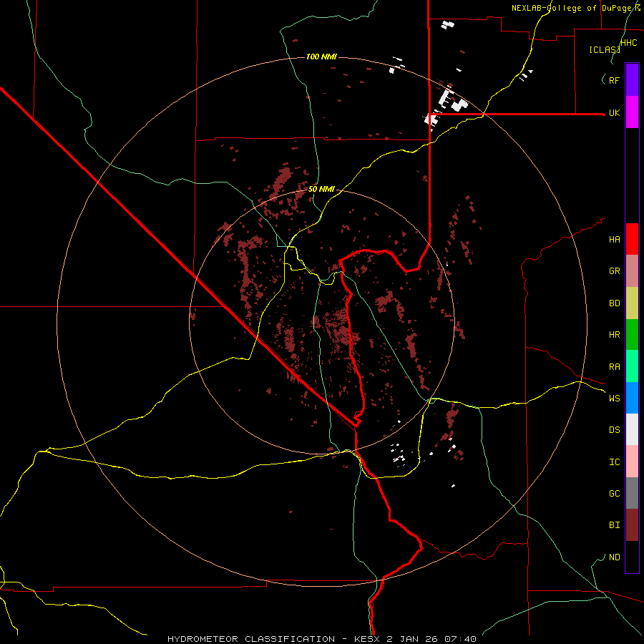Click the NEXLAB-College of DuPage header text

point(575,8)
